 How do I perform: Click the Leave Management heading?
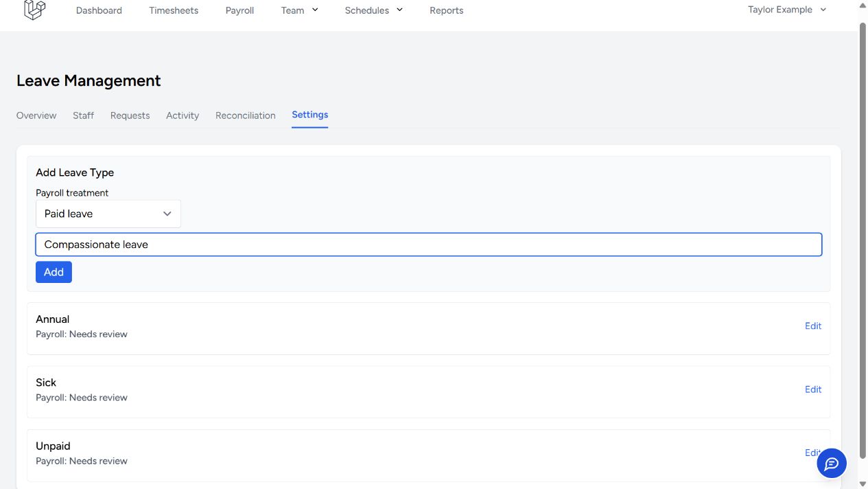89,80
